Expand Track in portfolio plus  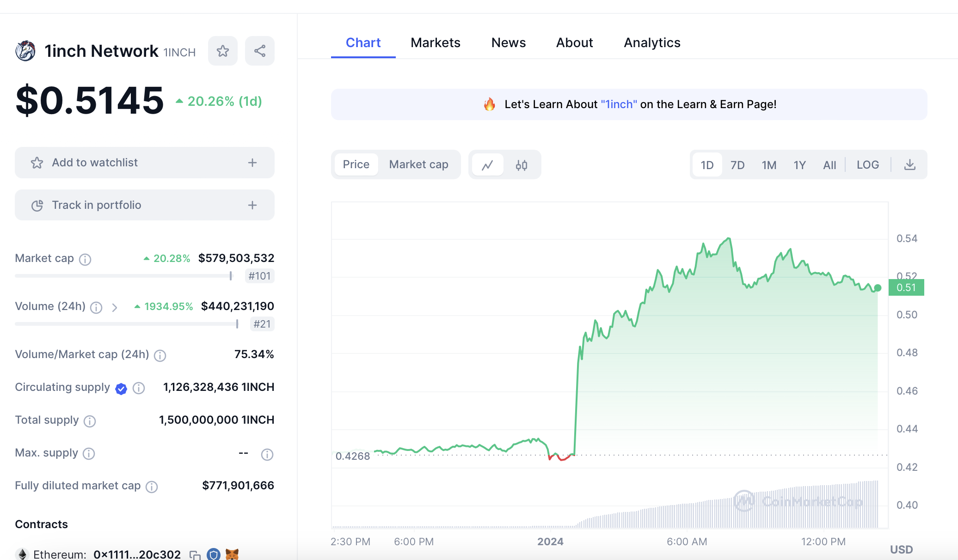pyautogui.click(x=252, y=205)
